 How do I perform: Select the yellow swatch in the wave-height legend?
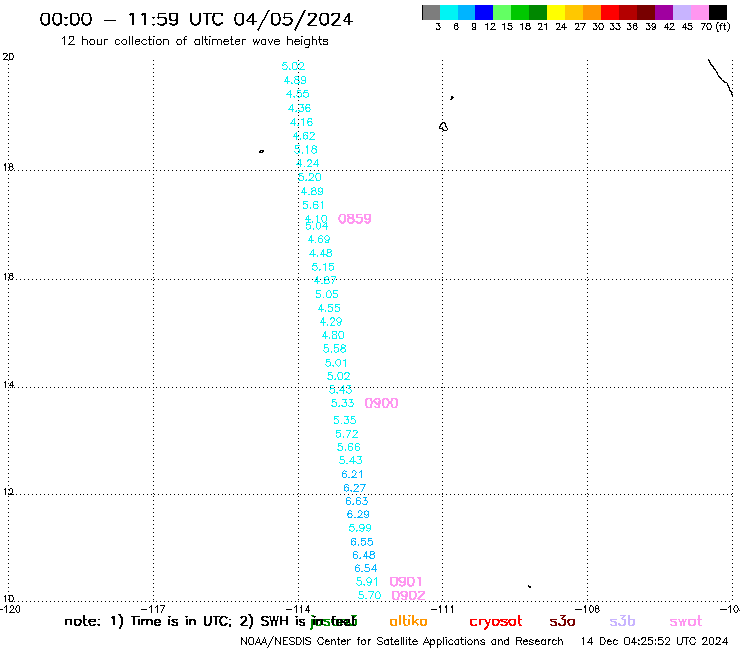[x=556, y=12]
